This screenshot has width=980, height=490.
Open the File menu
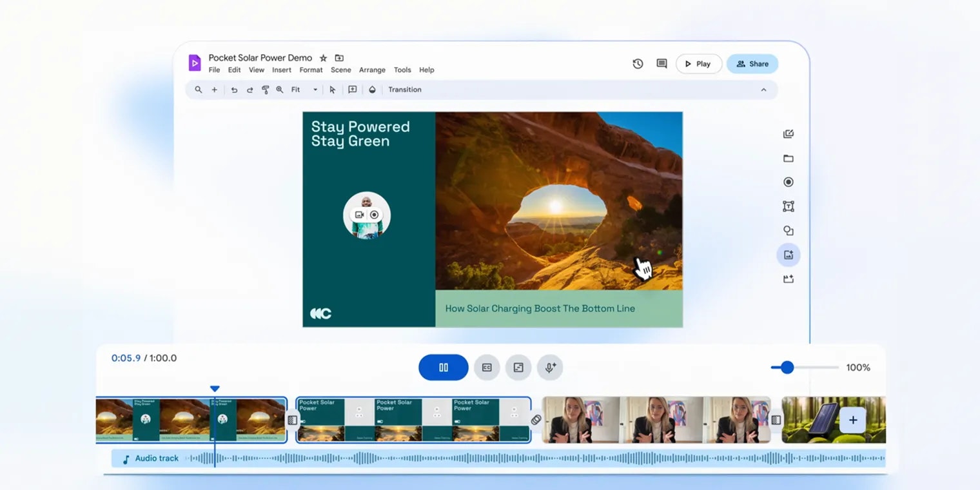coord(214,70)
